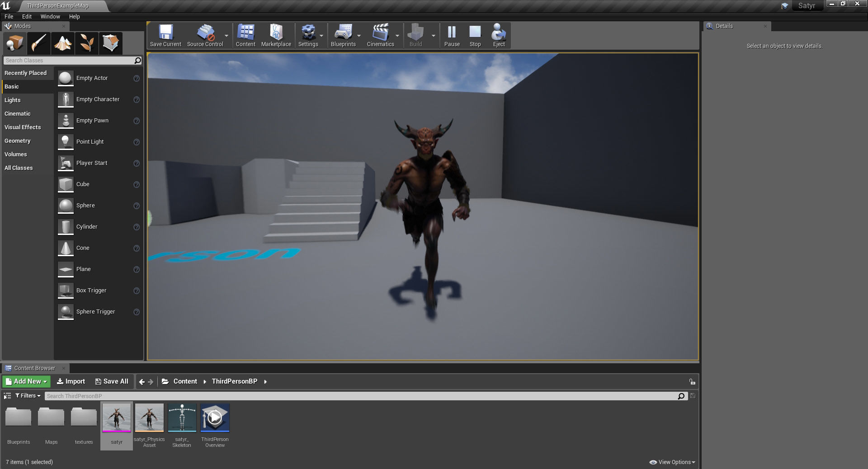Eject from the player controller
Image resolution: width=868 pixels, height=469 pixels.
tap(499, 36)
